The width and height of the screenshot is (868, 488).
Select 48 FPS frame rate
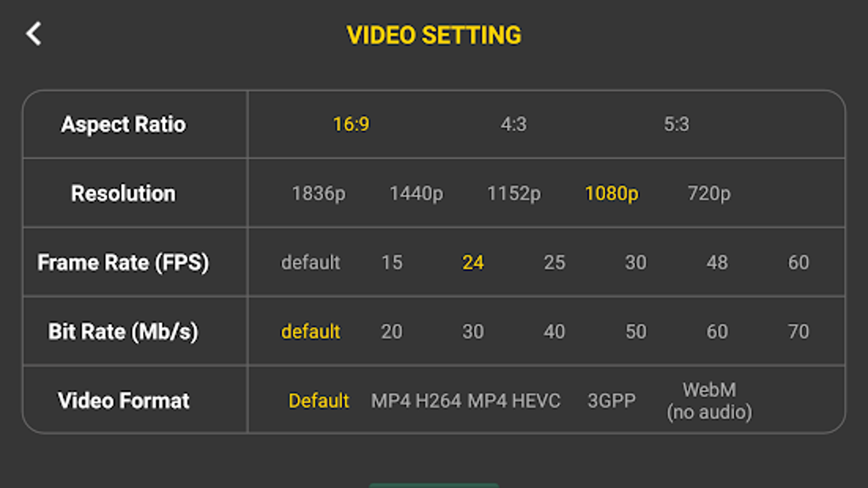pyautogui.click(x=717, y=262)
